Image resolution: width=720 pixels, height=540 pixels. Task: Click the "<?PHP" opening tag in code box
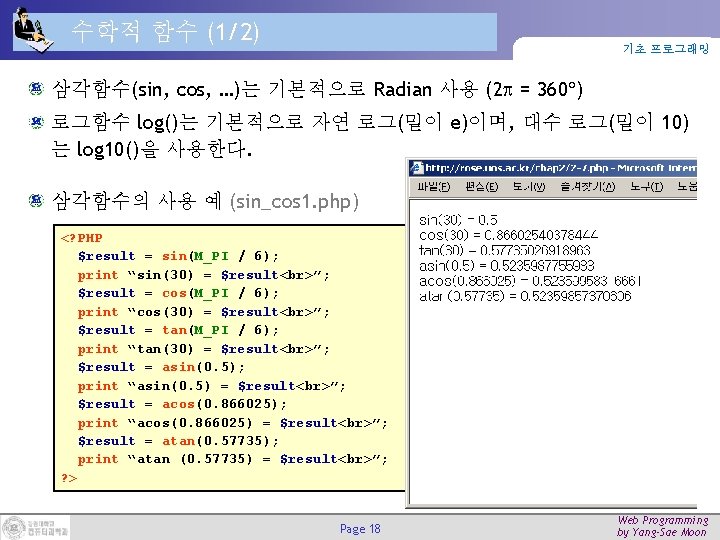(x=81, y=238)
